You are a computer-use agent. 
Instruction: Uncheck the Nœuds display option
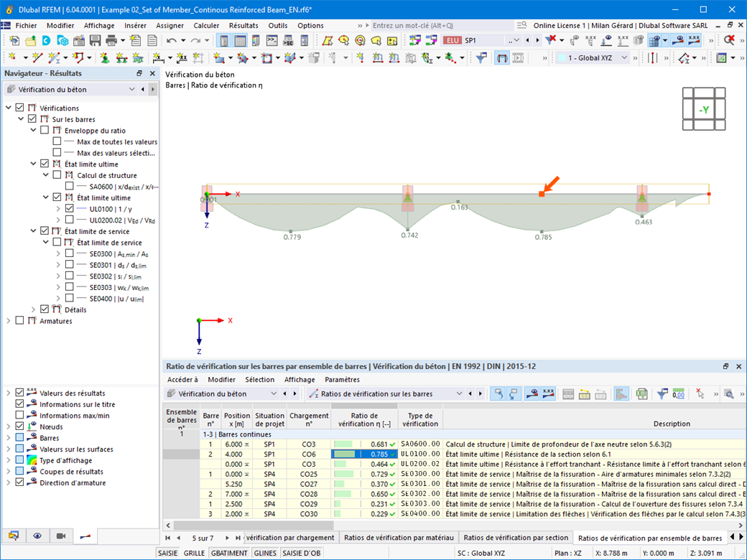tap(19, 426)
